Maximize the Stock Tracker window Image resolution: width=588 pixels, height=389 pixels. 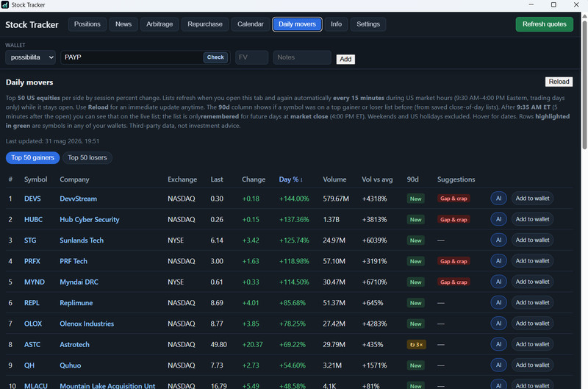click(553, 5)
